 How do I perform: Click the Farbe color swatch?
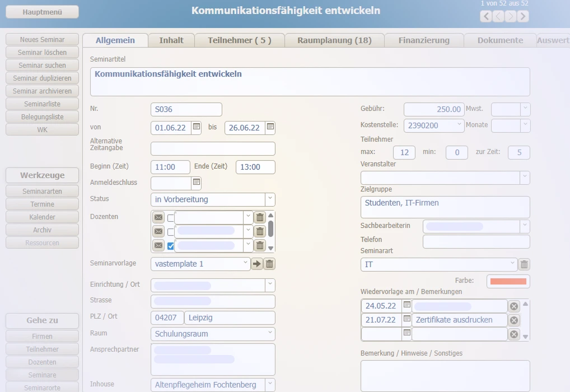(508, 281)
